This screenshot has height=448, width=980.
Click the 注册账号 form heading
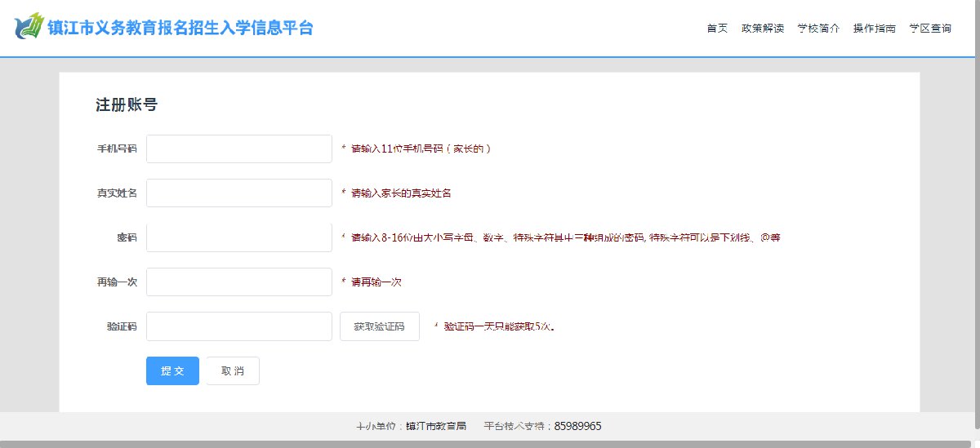click(x=126, y=104)
